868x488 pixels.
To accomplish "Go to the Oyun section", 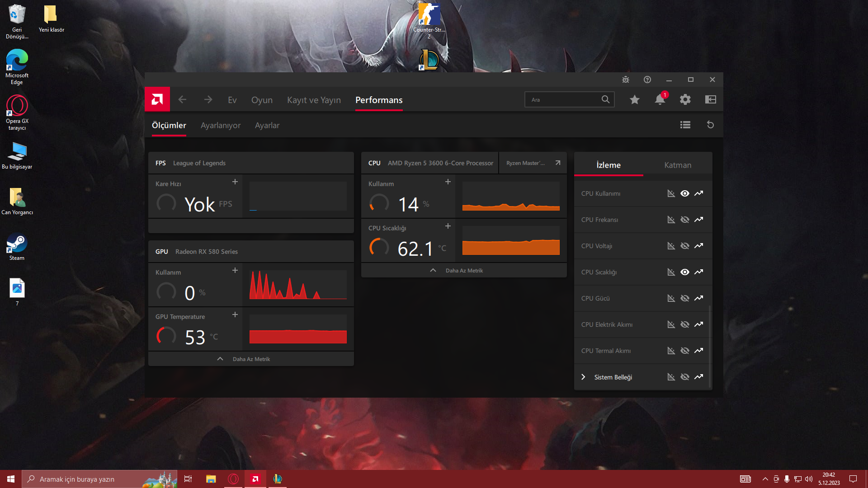I will 262,100.
